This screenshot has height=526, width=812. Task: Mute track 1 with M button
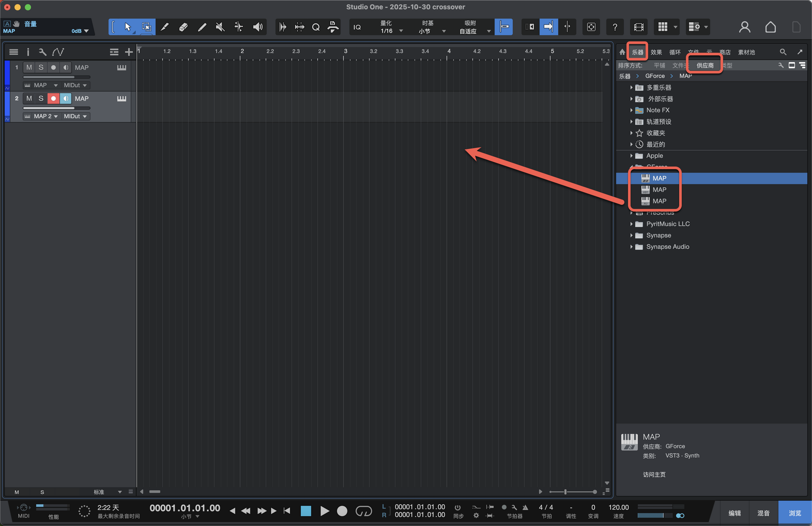[x=29, y=67]
